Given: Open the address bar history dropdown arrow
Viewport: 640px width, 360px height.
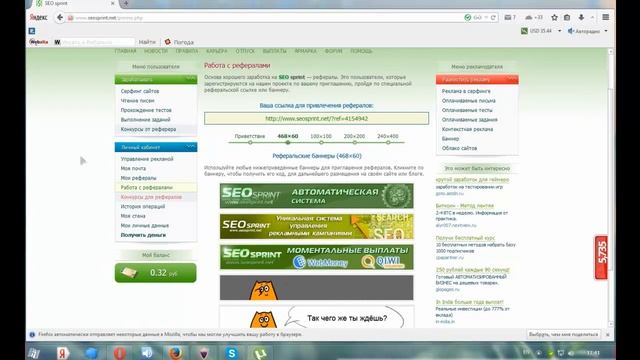Looking at the screenshot, I should pyautogui.click(x=486, y=18).
